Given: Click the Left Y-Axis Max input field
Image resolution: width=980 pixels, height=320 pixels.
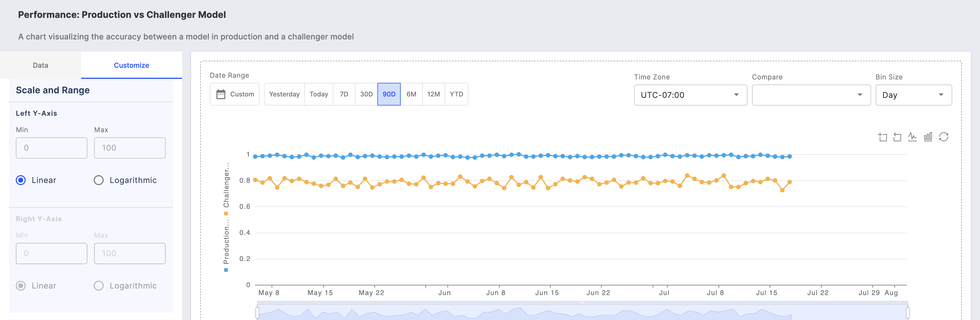Looking at the screenshot, I should click(130, 148).
